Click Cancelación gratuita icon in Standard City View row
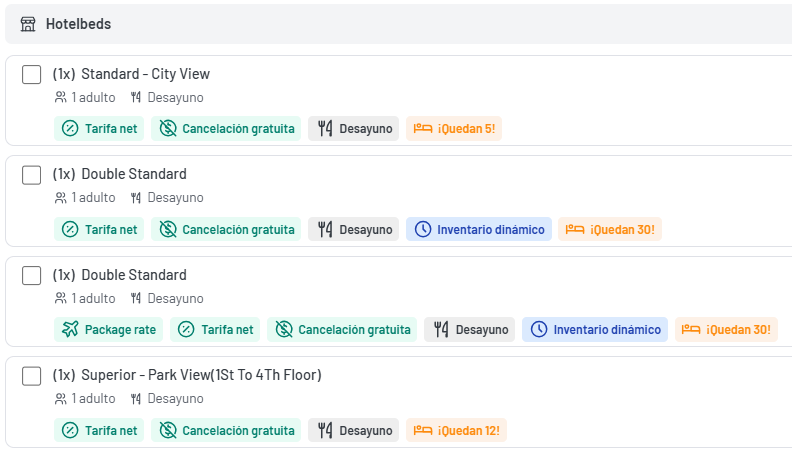This screenshot has height=452, width=792. tap(168, 128)
